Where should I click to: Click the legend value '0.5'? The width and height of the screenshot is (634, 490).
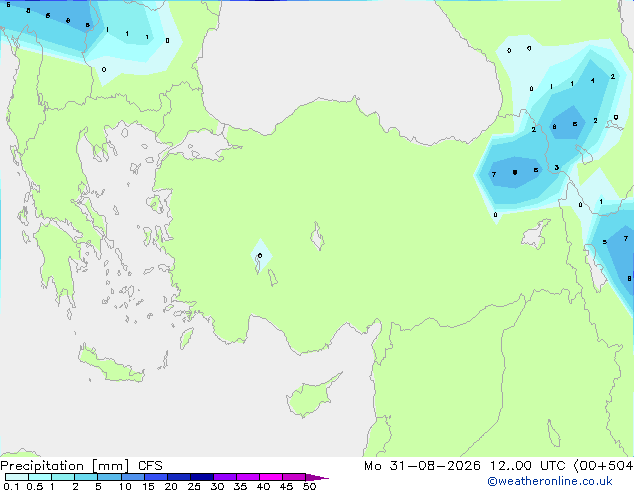(x=34, y=486)
